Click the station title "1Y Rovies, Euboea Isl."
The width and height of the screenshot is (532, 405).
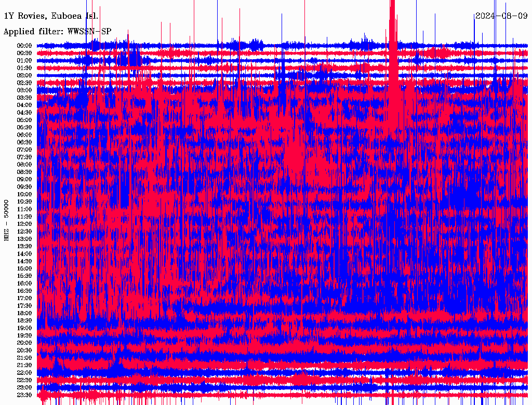click(51, 16)
